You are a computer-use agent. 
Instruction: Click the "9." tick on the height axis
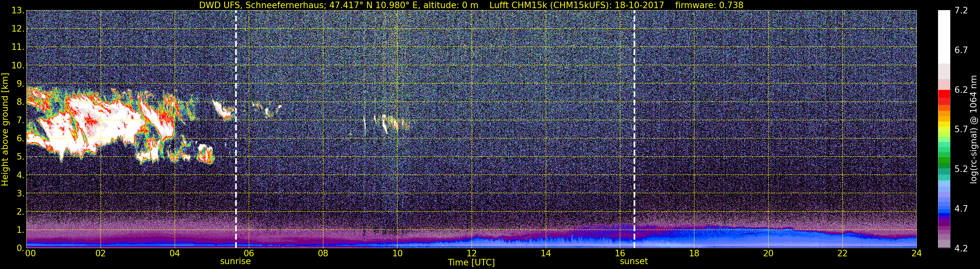point(20,84)
